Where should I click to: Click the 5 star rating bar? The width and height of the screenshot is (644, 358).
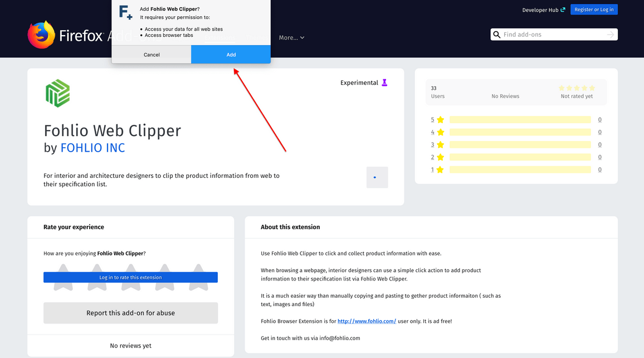point(520,119)
